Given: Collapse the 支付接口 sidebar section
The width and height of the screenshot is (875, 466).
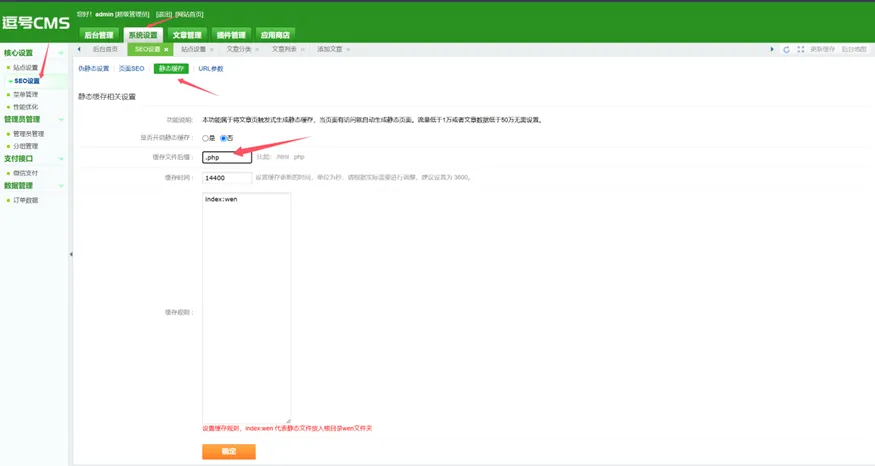Looking at the screenshot, I should [x=61, y=158].
